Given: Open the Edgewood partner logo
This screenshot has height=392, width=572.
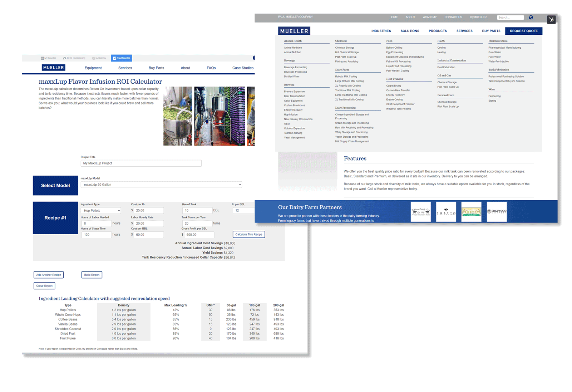Looking at the screenshot, I should tap(497, 212).
